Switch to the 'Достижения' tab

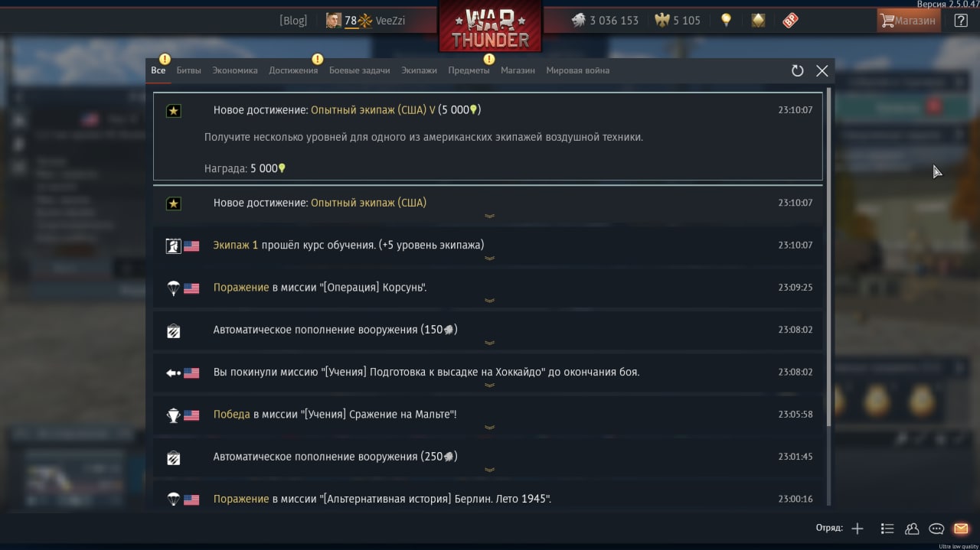tap(293, 70)
